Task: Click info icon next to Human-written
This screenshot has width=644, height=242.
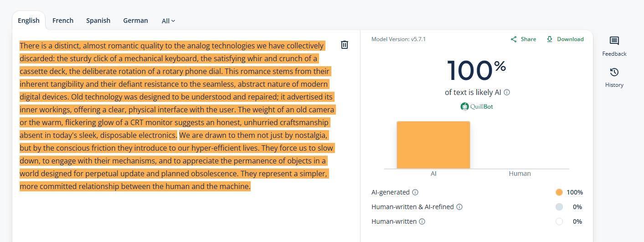Action: tap(422, 221)
